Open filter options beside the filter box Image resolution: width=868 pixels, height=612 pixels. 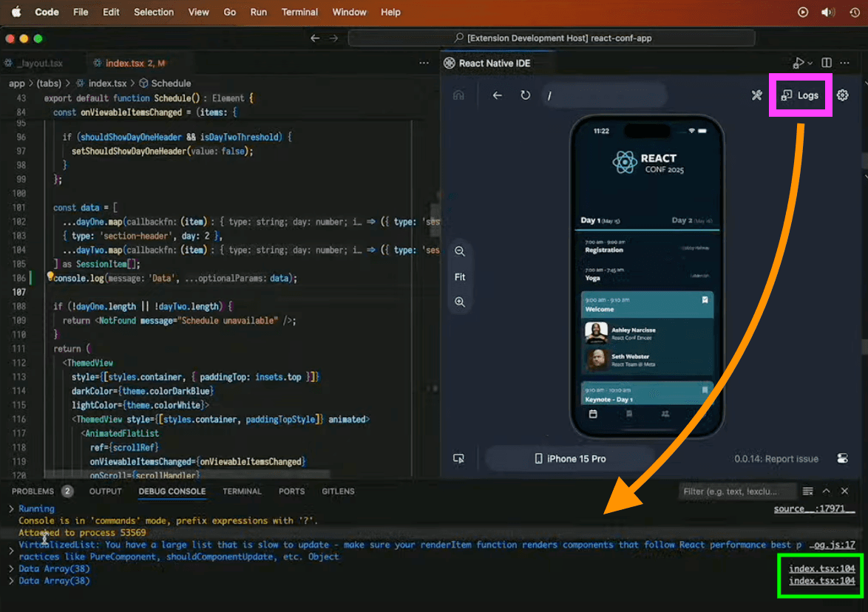[x=807, y=490]
